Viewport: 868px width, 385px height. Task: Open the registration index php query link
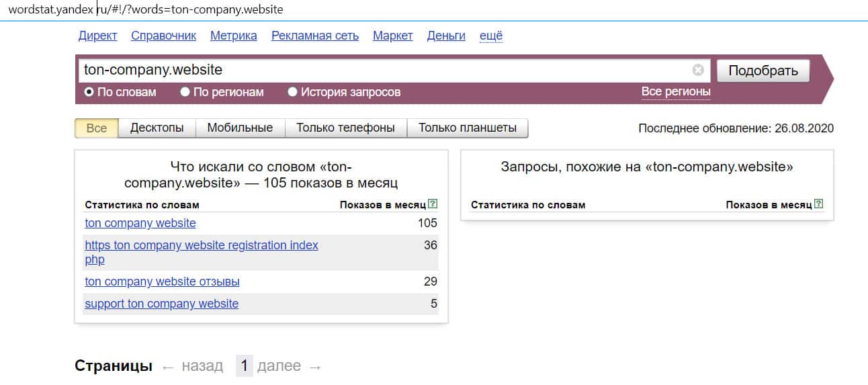[201, 246]
